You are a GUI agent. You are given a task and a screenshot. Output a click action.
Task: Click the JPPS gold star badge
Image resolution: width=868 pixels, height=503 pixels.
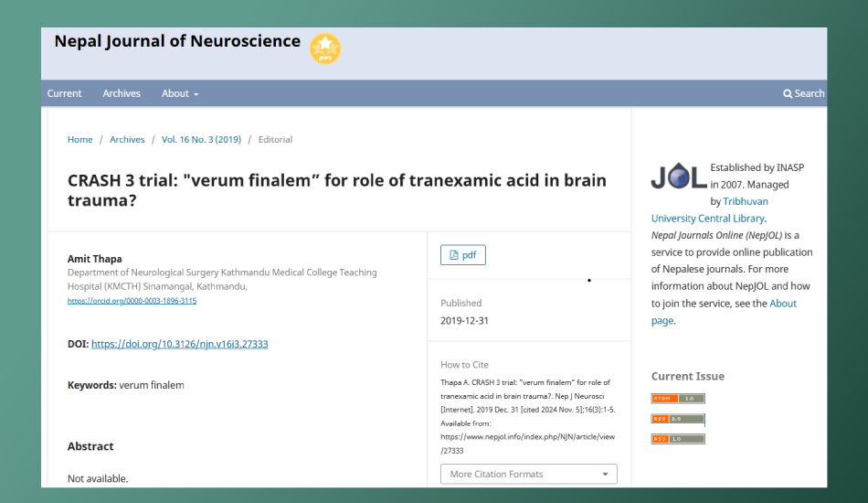tap(325, 48)
